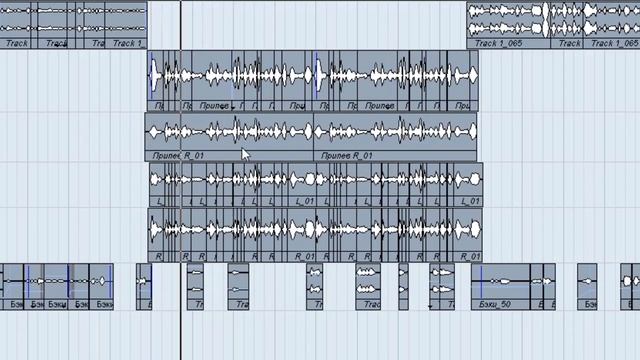Viewport: 640px width, 360px height.
Task: Select the short "Track" clip between the "Track 1_065" clips
Action: coord(567,24)
